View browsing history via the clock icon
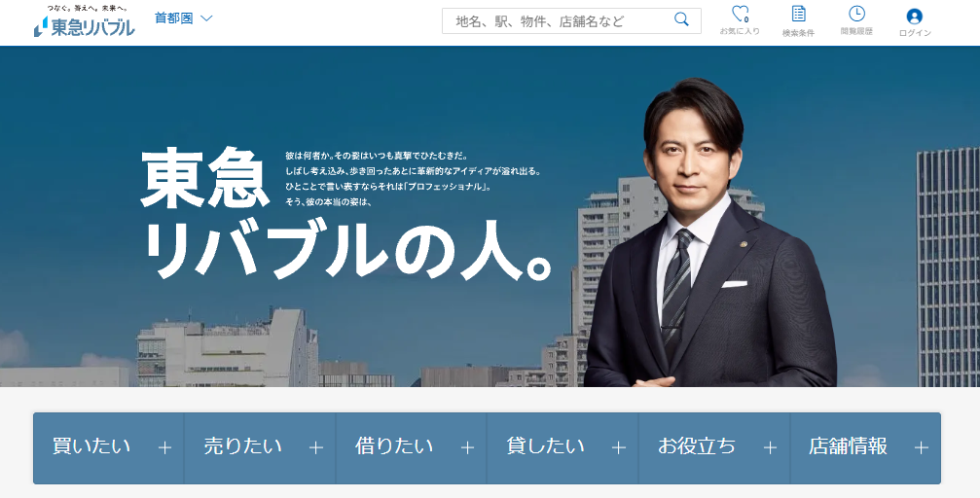This screenshot has width=980, height=498. [x=856, y=13]
